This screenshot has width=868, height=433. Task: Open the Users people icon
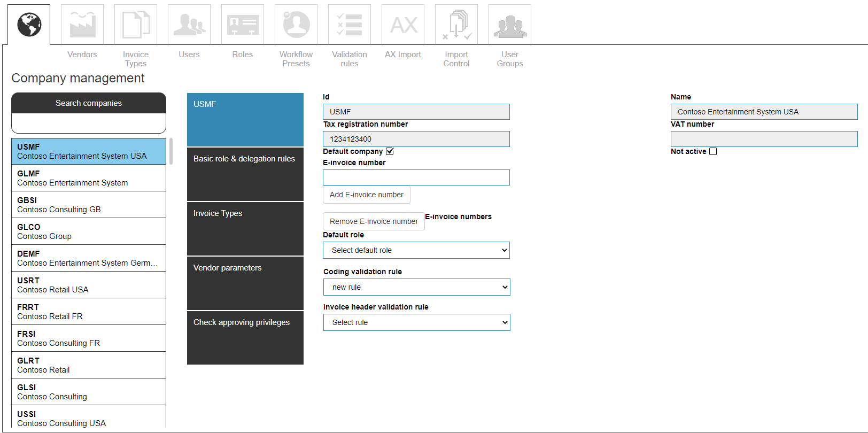coord(189,25)
